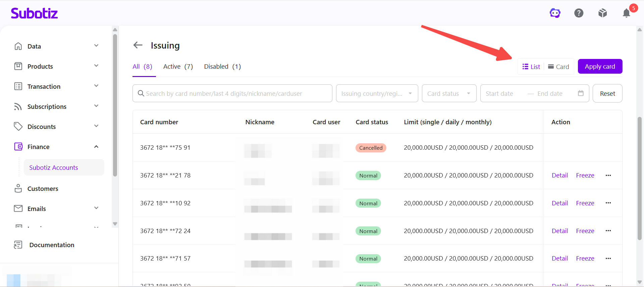
Task: Expand the Discounts menu chevron
Action: point(96,126)
